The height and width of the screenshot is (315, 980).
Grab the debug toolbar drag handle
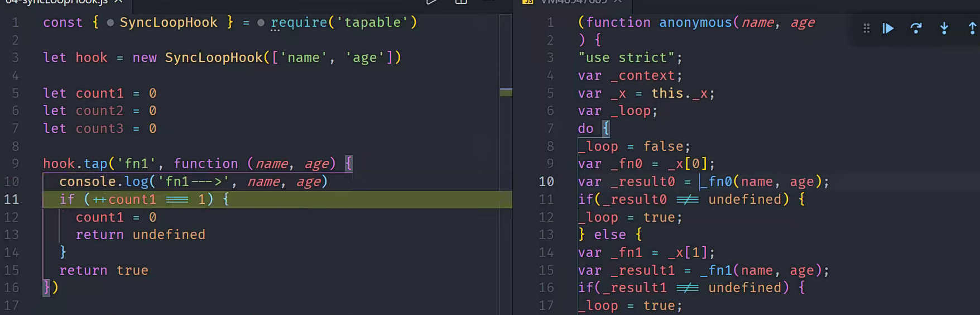coord(866,28)
